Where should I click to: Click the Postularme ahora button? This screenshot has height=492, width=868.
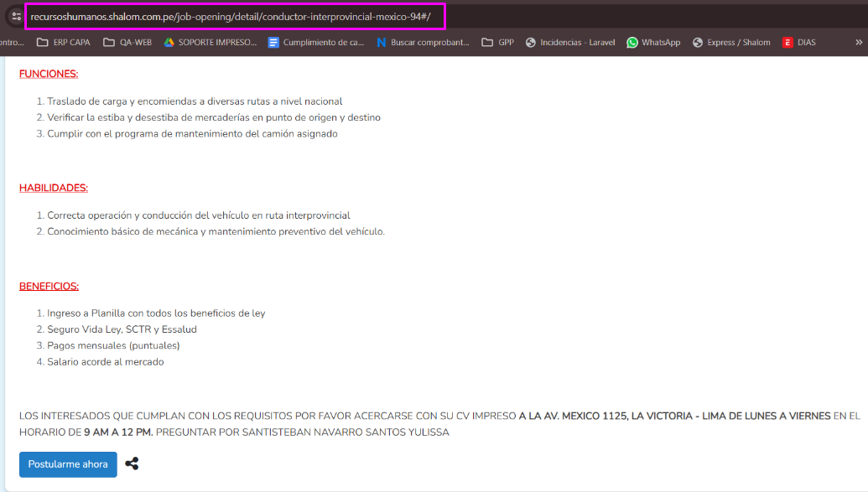coord(68,464)
